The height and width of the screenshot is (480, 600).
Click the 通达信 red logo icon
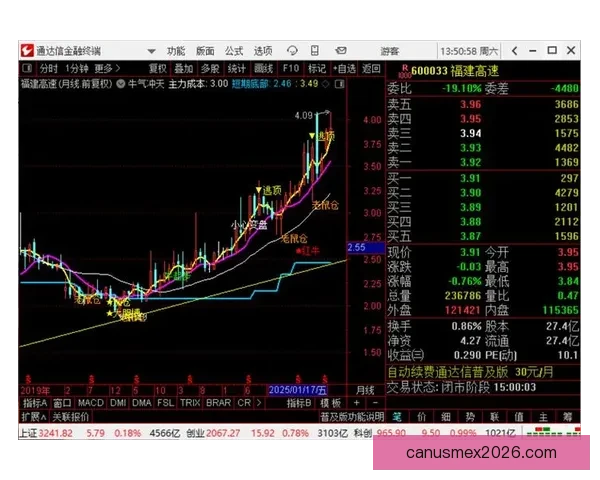(x=27, y=51)
